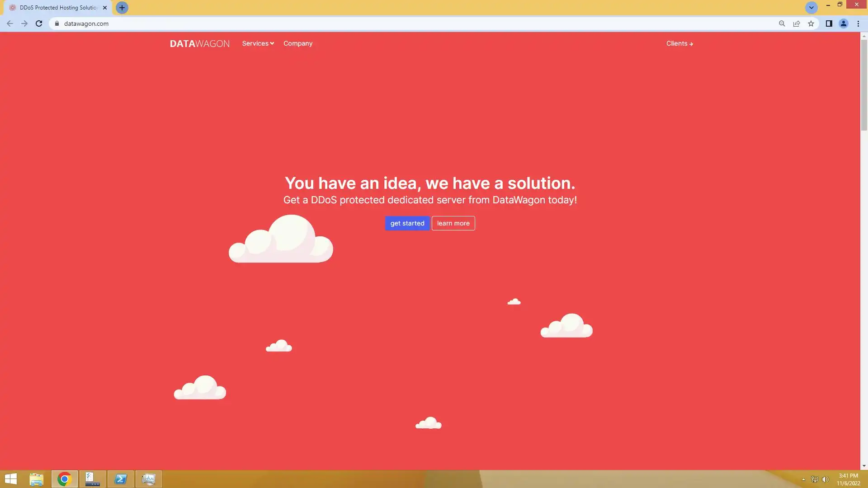Reload the page with the refresh icon
Screen dimensions: 868x488
[39, 23]
